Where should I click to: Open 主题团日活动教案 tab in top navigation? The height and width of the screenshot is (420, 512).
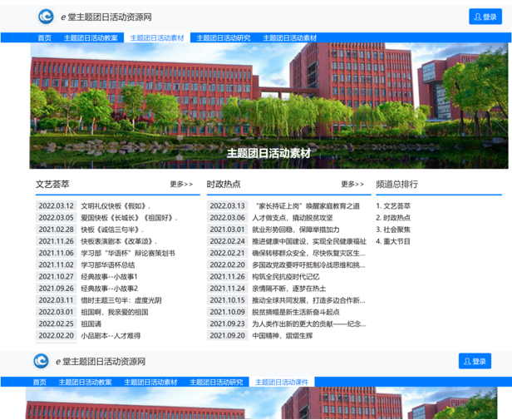pyautogui.click(x=91, y=38)
